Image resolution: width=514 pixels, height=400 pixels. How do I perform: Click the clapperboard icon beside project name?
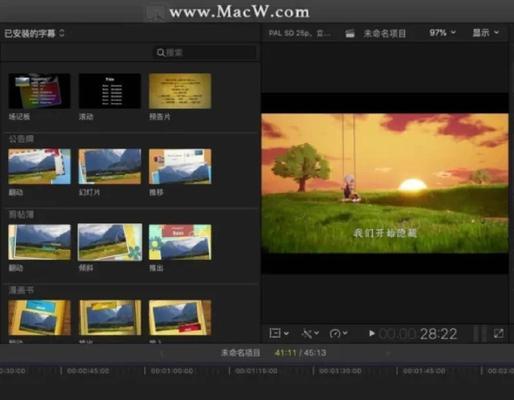[350, 33]
